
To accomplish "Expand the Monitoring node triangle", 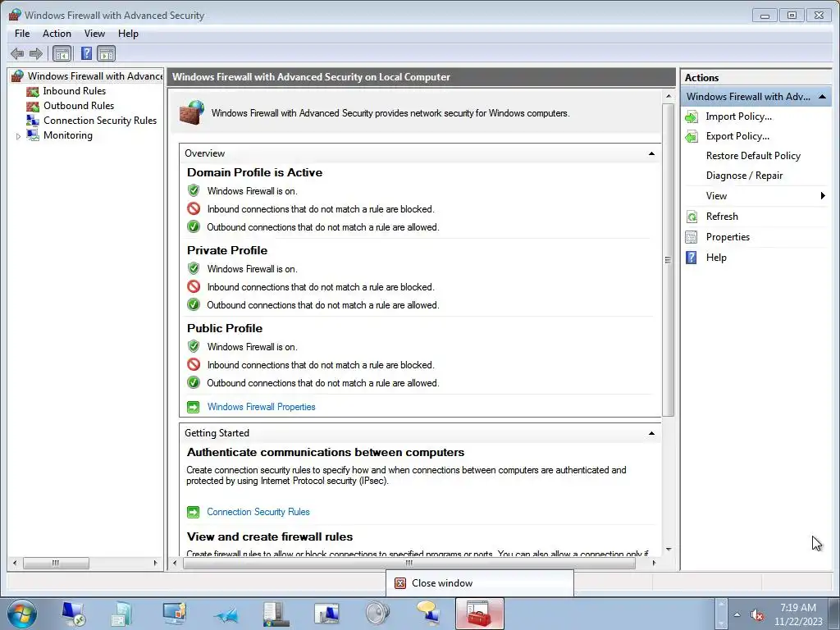I will [18, 136].
